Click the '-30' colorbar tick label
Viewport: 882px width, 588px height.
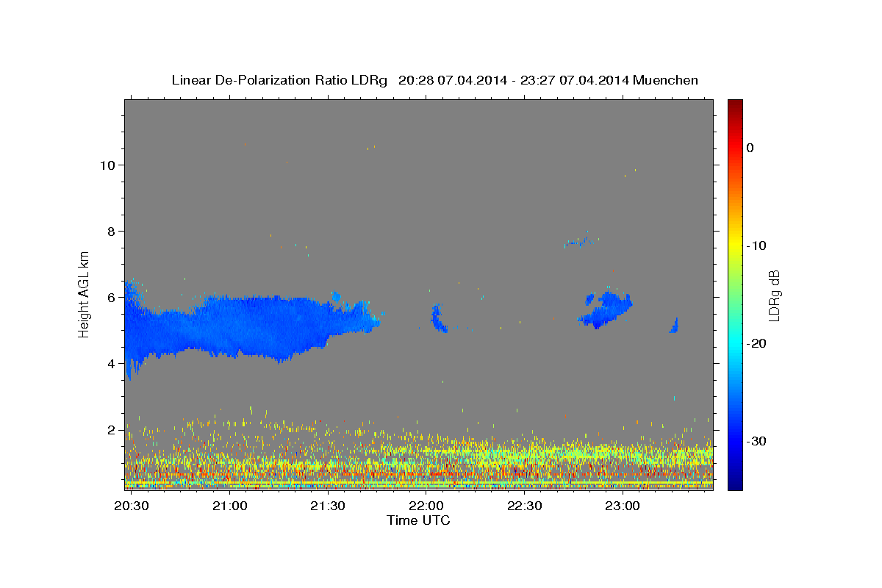point(756,441)
